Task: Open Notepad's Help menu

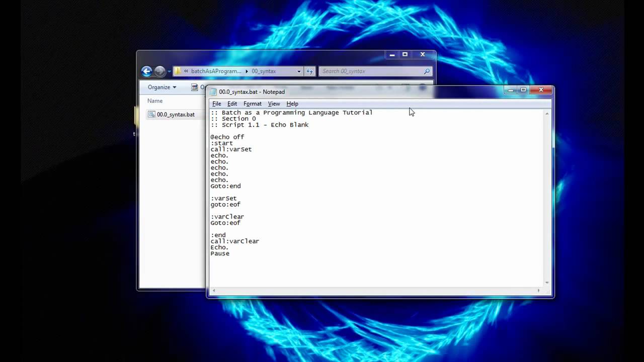Action: [x=292, y=104]
